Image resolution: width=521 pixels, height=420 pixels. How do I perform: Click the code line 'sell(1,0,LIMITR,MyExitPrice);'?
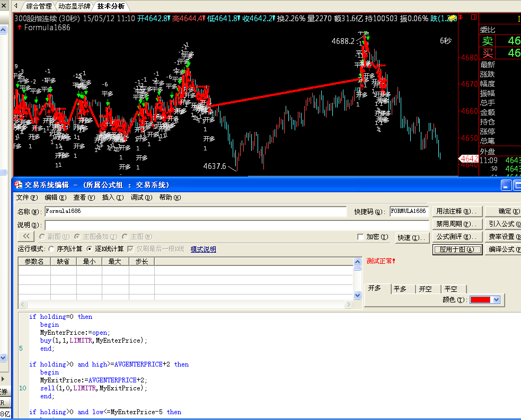pyautogui.click(x=94, y=388)
